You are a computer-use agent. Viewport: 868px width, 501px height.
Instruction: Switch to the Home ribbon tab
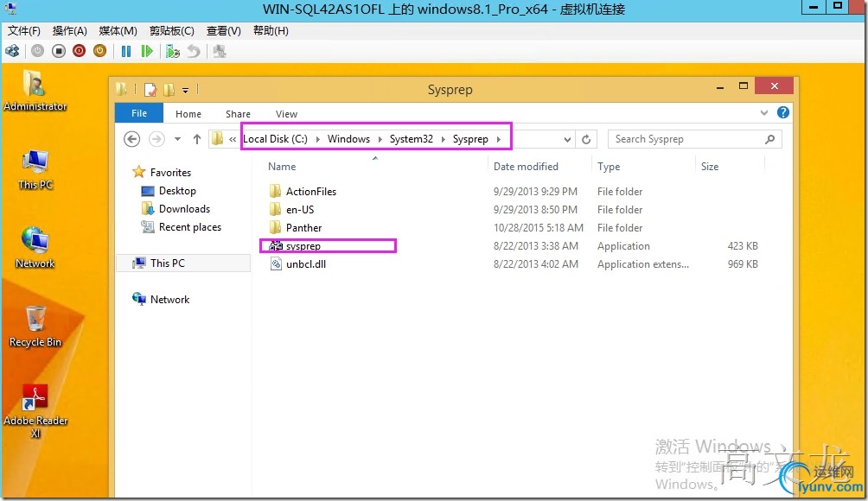188,114
